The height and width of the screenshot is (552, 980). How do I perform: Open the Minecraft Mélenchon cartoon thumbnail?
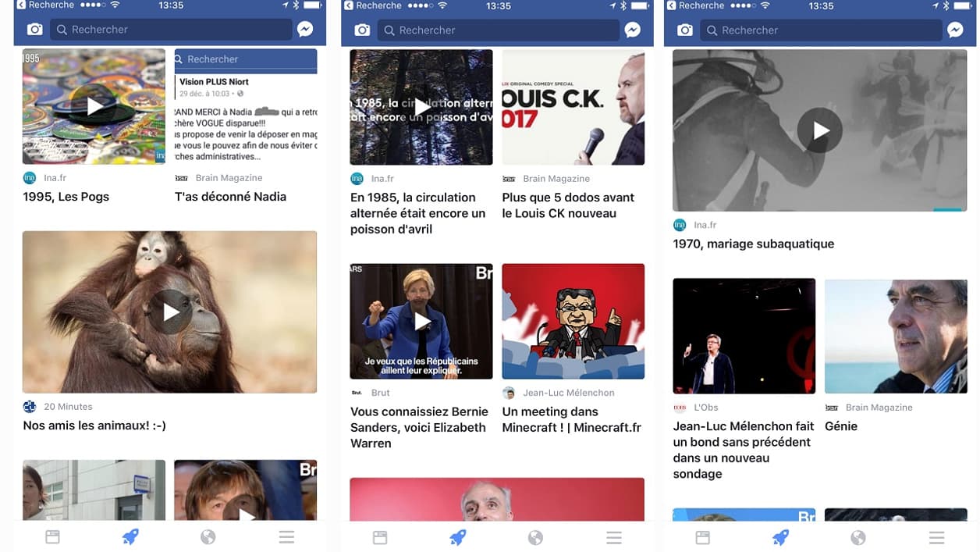tap(573, 321)
